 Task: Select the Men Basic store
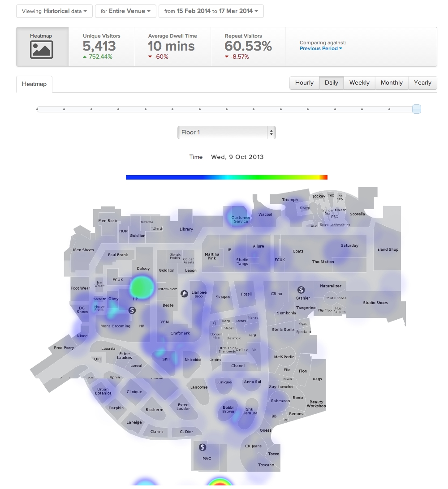(108, 221)
